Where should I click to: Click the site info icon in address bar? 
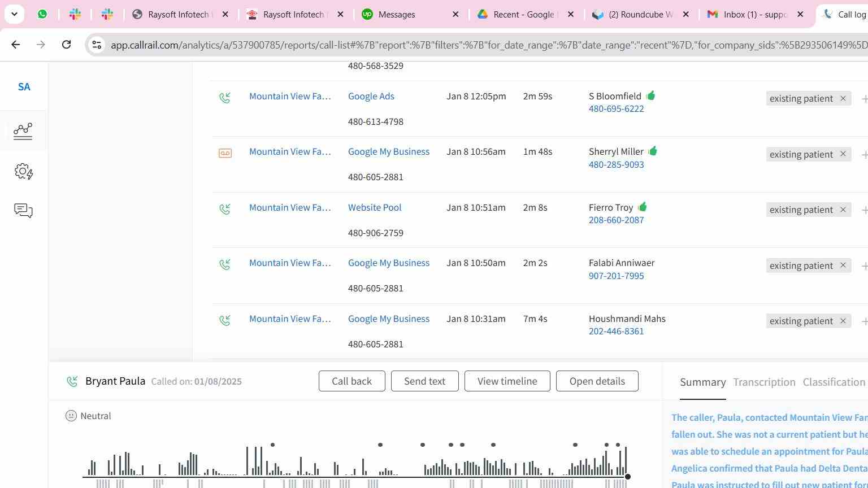coord(97,45)
